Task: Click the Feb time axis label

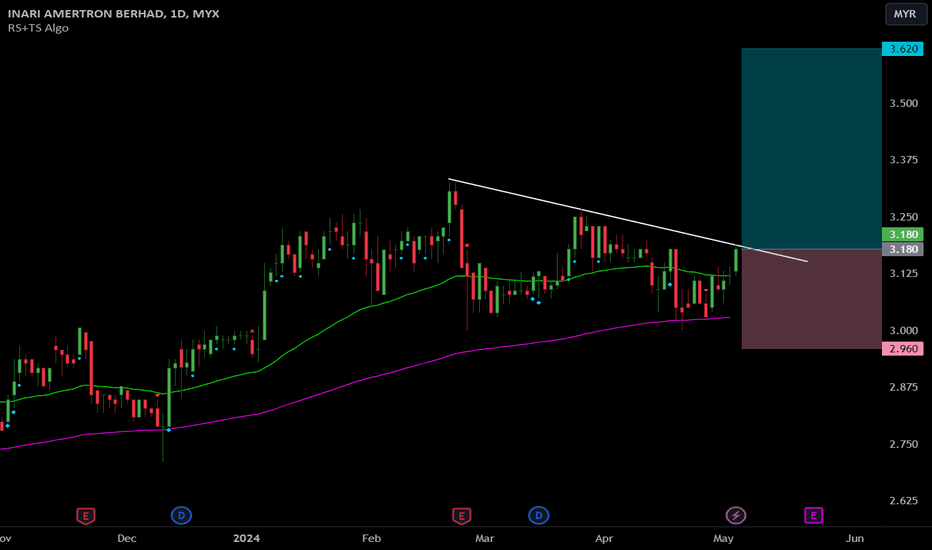Action: pyautogui.click(x=371, y=538)
